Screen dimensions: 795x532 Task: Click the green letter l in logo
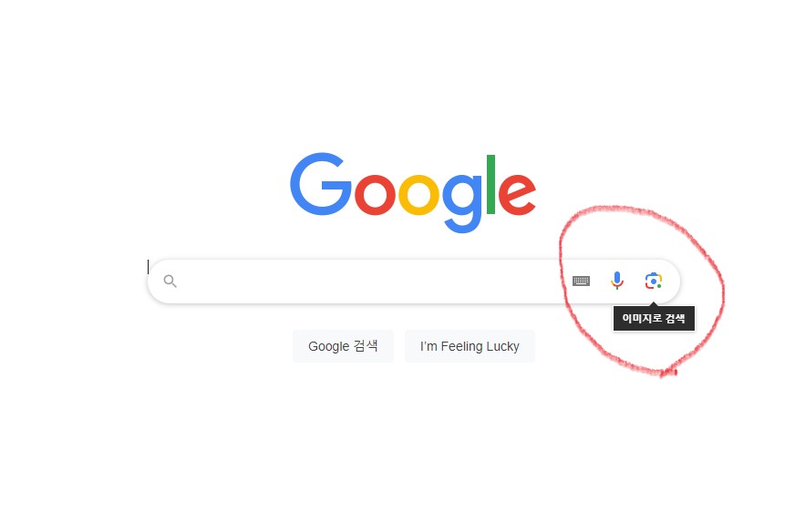[490, 184]
